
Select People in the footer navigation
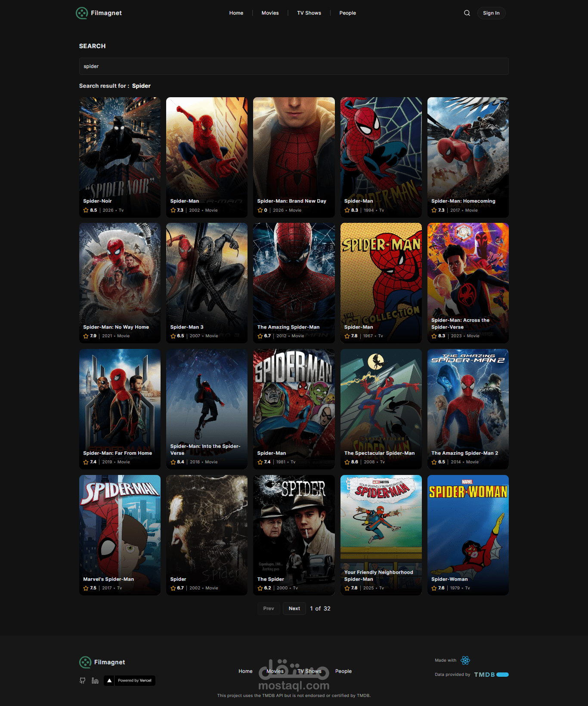tap(344, 671)
